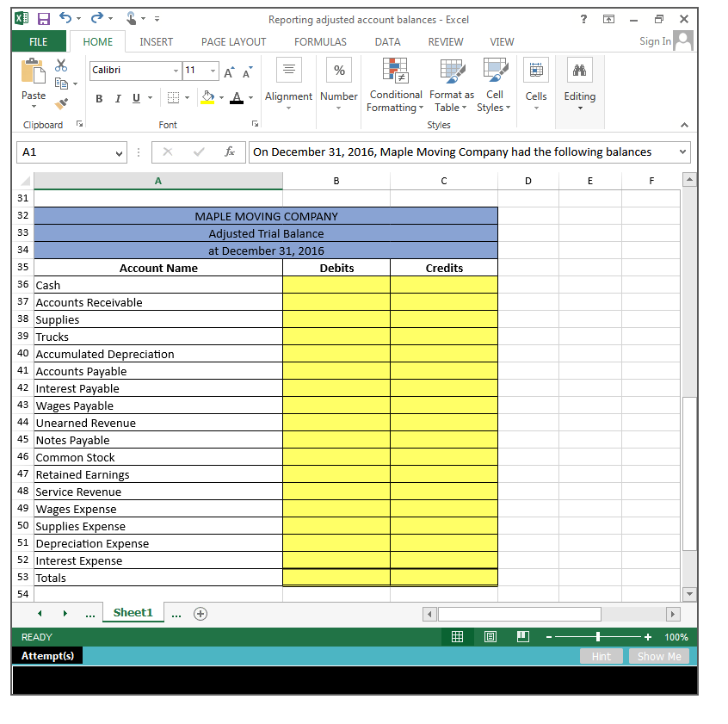Switch to the DATA tab
The image size is (728, 724).
pyautogui.click(x=388, y=42)
